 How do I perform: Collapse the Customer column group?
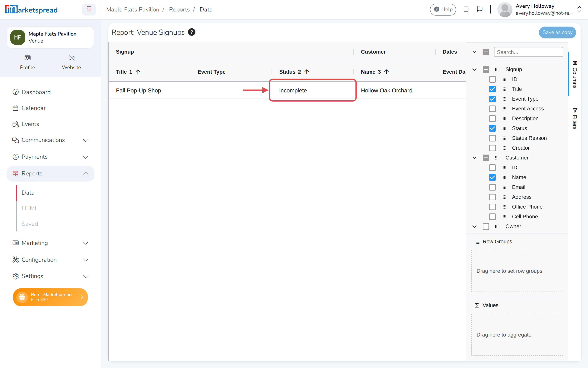point(474,158)
